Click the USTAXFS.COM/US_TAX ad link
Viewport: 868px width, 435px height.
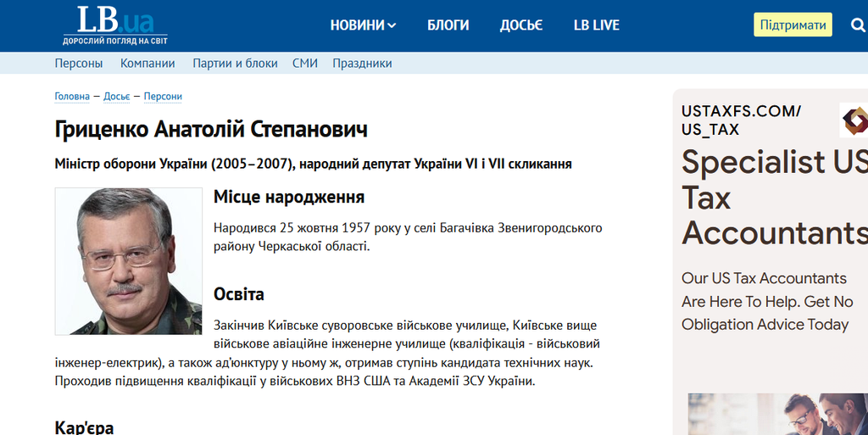click(x=741, y=120)
